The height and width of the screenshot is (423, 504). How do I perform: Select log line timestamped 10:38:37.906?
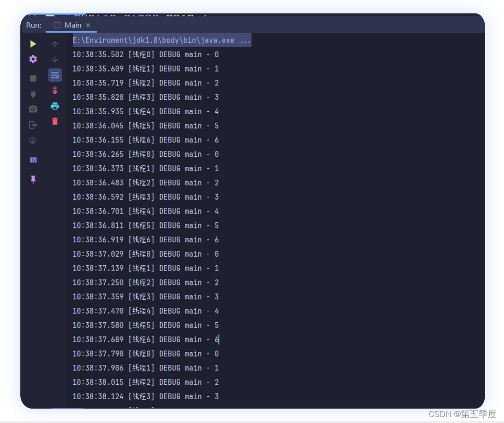click(x=146, y=368)
